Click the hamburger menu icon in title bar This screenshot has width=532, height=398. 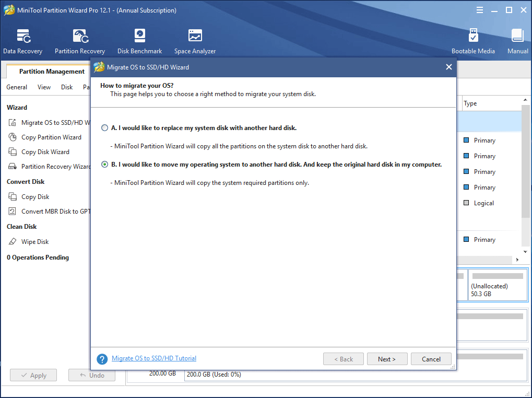pyautogui.click(x=480, y=10)
